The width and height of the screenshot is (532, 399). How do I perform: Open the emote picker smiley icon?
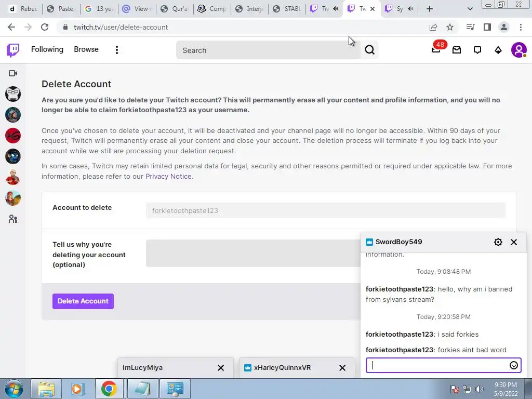[514, 365]
